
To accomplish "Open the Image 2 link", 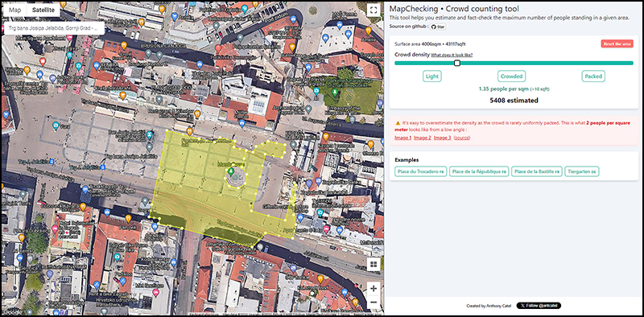I will click(x=423, y=138).
